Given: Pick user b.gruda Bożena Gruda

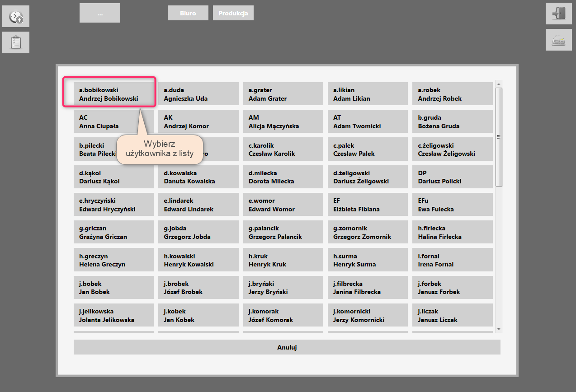Looking at the screenshot, I should point(452,121).
